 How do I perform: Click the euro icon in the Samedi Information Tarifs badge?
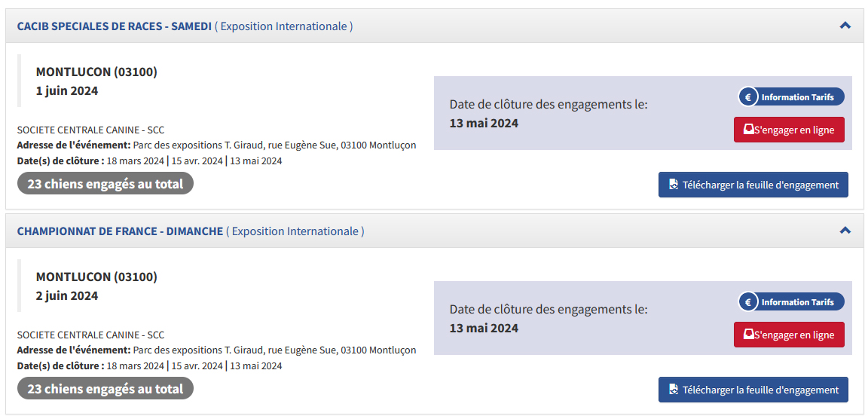(748, 97)
